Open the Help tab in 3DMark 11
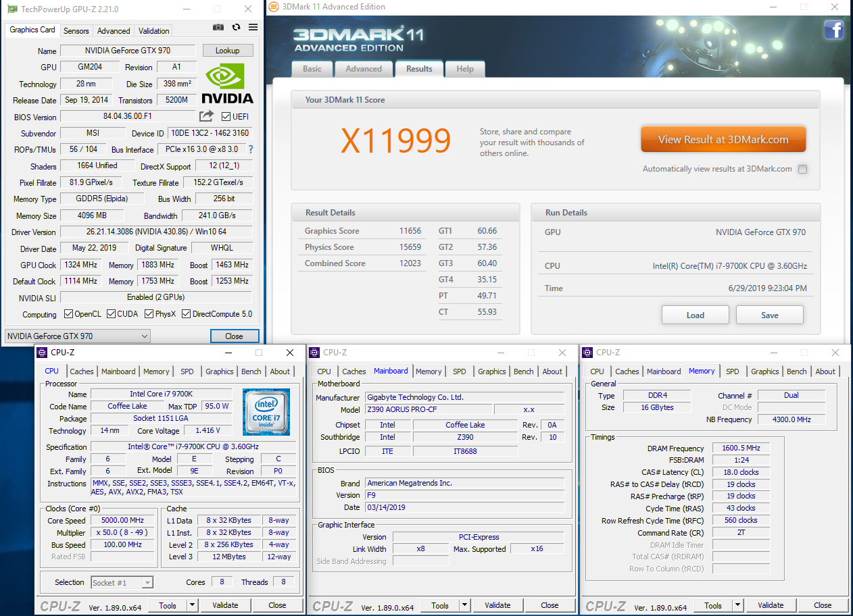Image resolution: width=853 pixels, height=616 pixels. [465, 69]
